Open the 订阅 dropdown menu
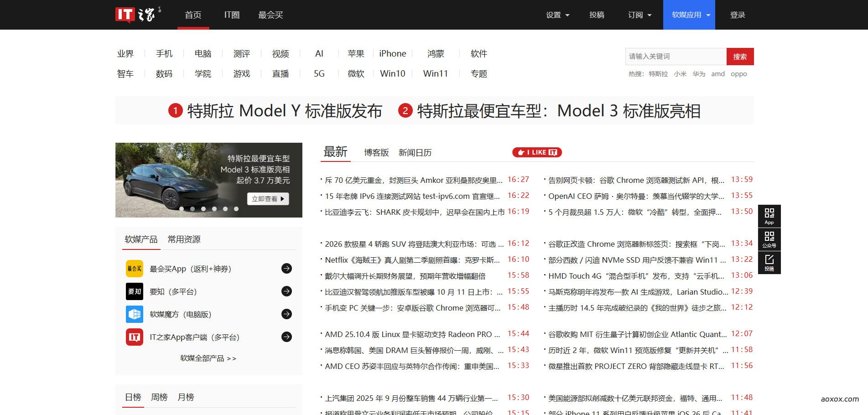The height and width of the screenshot is (415, 868). click(x=639, y=15)
